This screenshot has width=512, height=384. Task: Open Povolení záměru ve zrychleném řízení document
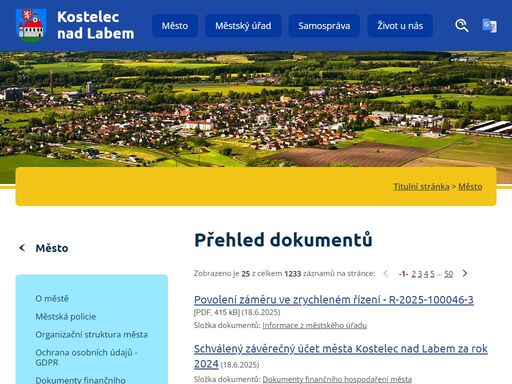click(x=334, y=300)
